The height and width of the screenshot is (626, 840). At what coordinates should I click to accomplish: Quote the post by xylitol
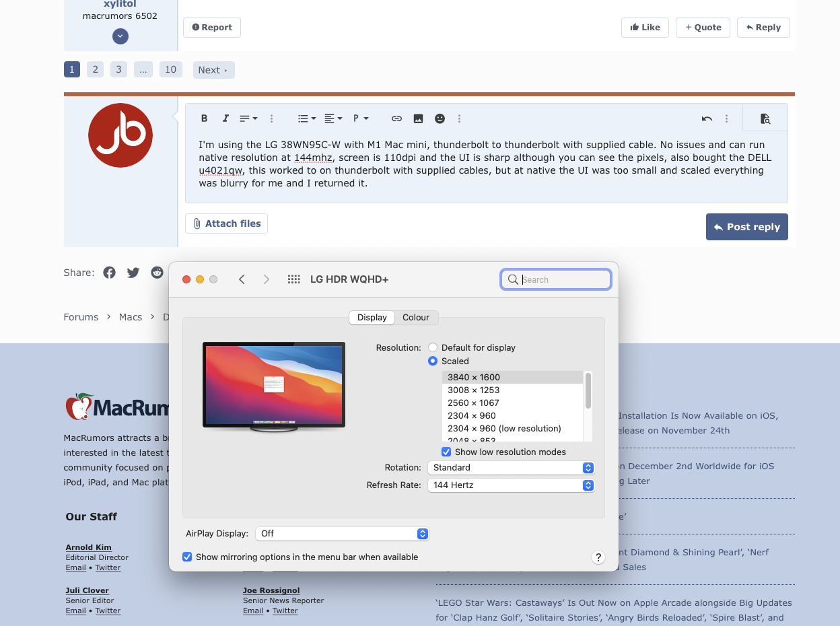point(703,28)
